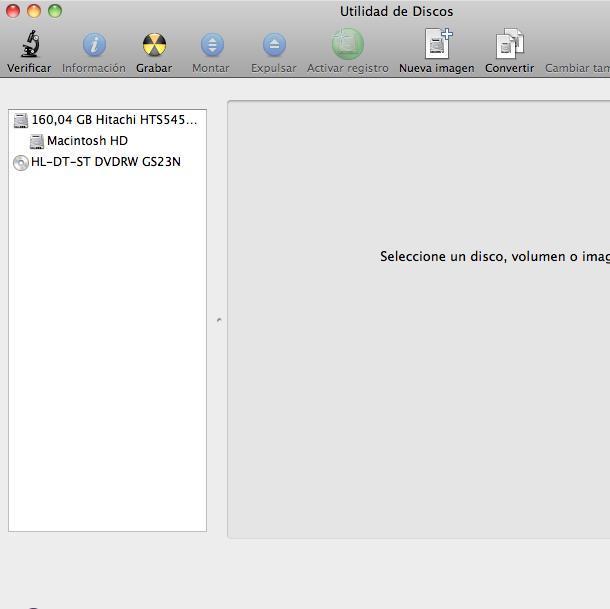
Task: Close the Utilidad de Discos window
Action: 13,11
